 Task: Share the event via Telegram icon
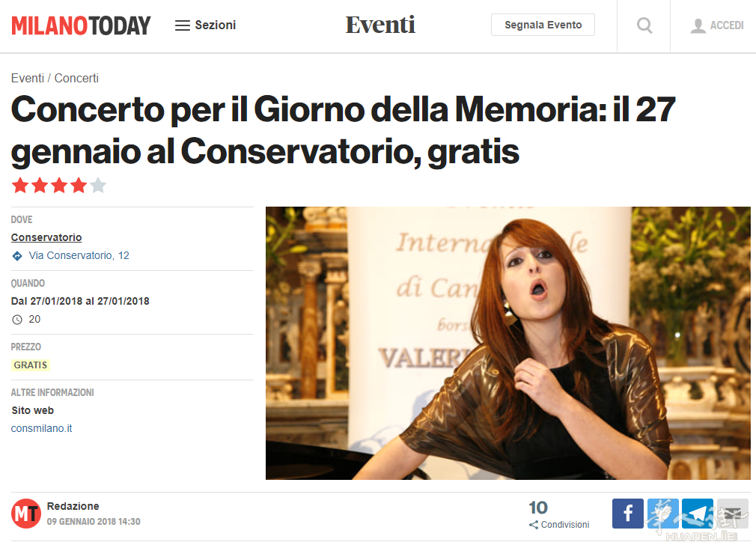697,514
